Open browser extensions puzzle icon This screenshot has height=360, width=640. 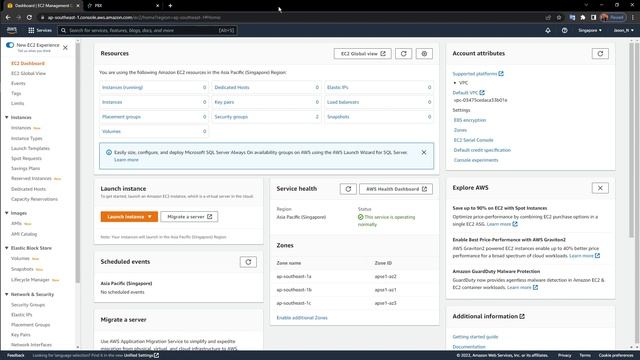click(583, 18)
